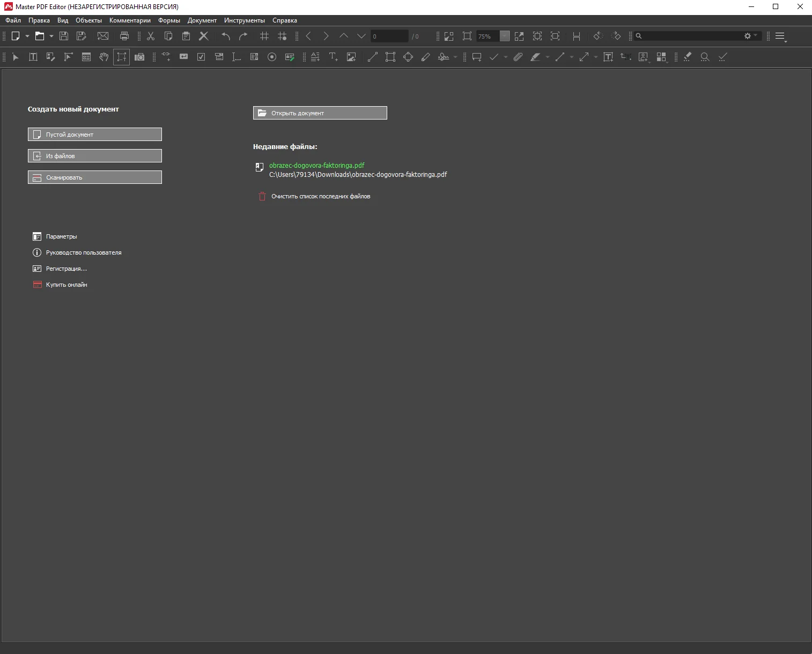
Task: Open the Документ menu
Action: pos(202,20)
